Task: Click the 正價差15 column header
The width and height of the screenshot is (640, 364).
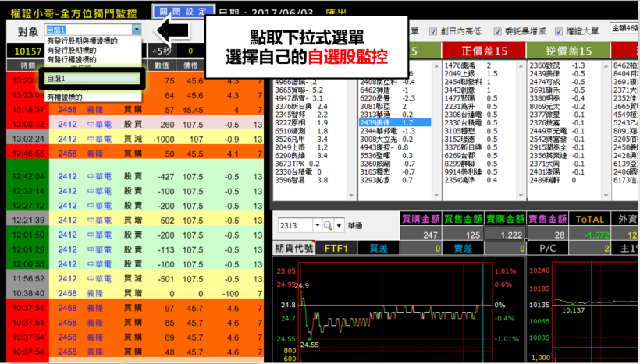Action: [x=484, y=51]
